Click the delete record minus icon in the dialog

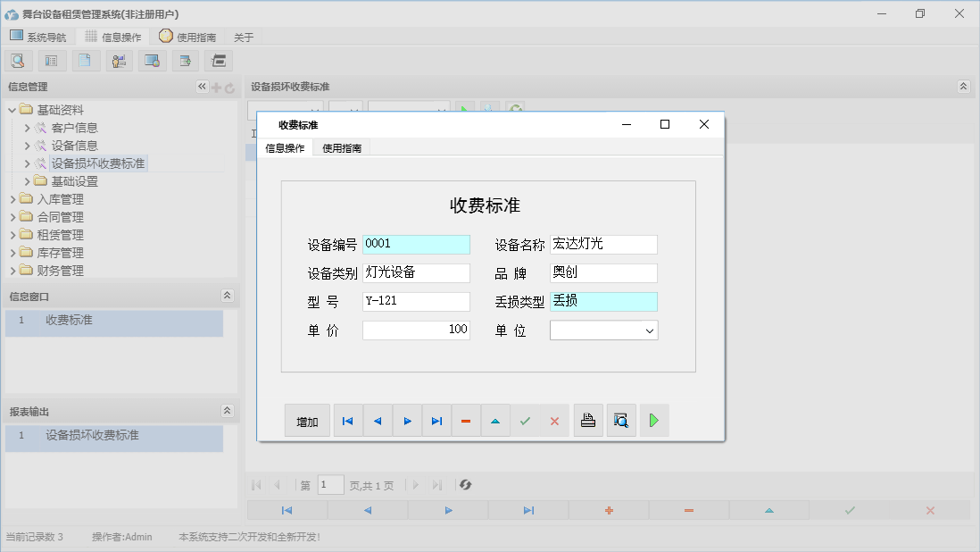(x=466, y=420)
